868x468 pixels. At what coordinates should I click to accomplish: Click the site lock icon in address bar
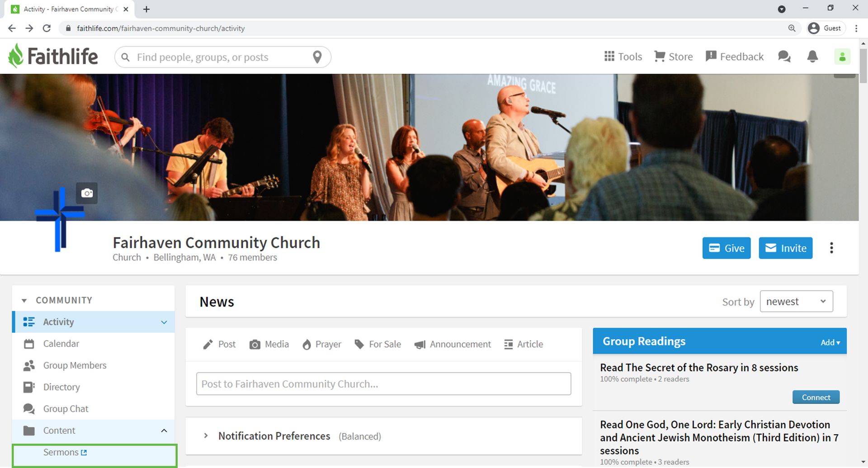tap(68, 28)
